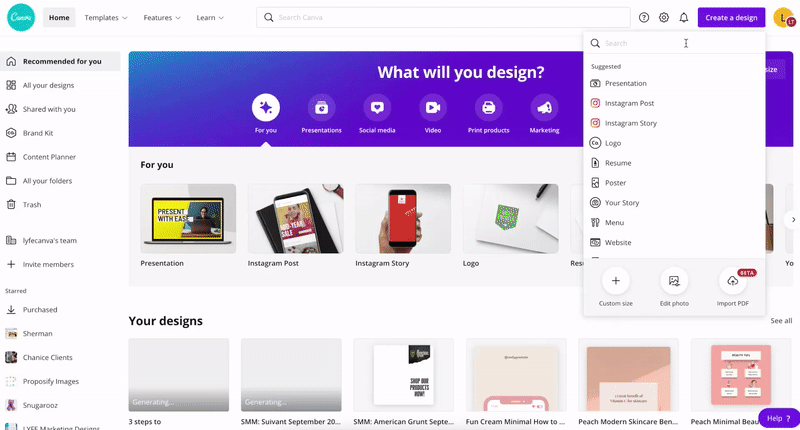Open SMM: American Grunt design thumbnail
Image resolution: width=800 pixels, height=430 pixels.
404,375
